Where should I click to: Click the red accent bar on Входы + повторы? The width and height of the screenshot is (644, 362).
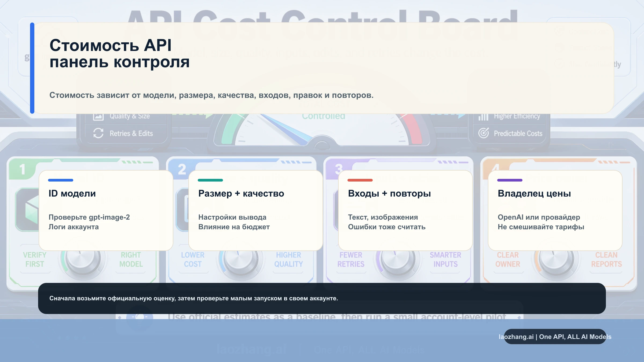coord(360,180)
